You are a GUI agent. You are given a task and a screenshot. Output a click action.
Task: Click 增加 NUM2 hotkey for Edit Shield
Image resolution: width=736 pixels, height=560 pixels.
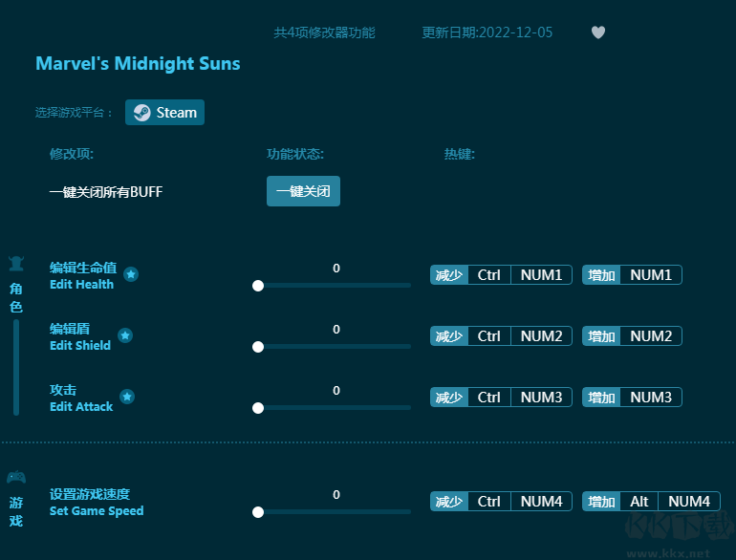tap(632, 336)
